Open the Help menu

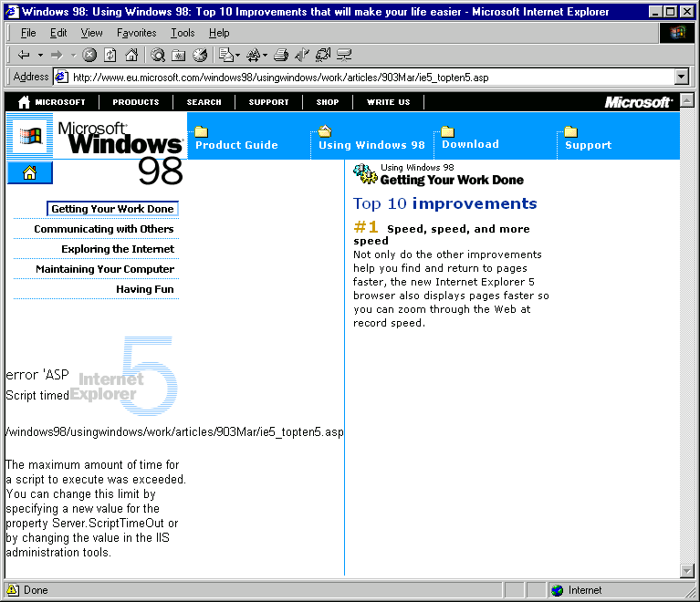coord(219,33)
